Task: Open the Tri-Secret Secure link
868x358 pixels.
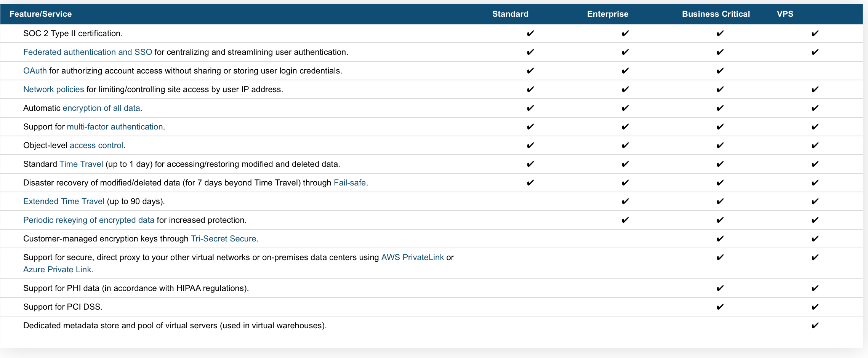Action: click(223, 239)
